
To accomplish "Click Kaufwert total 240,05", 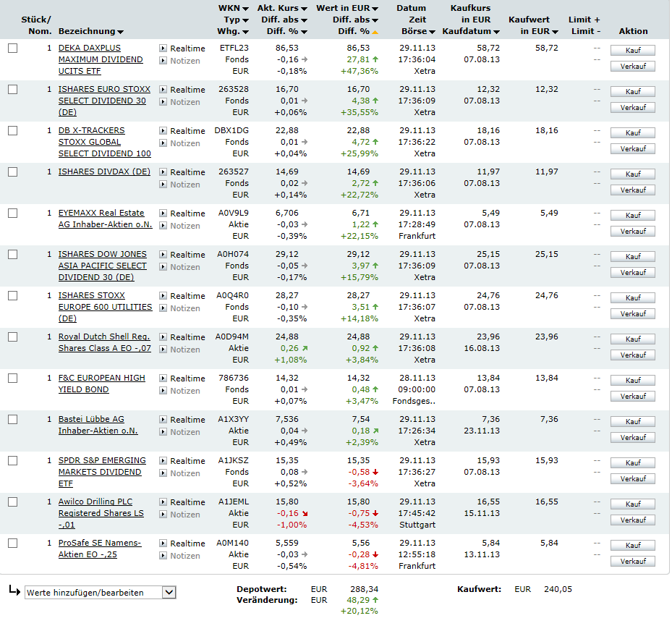I will coord(558,589).
